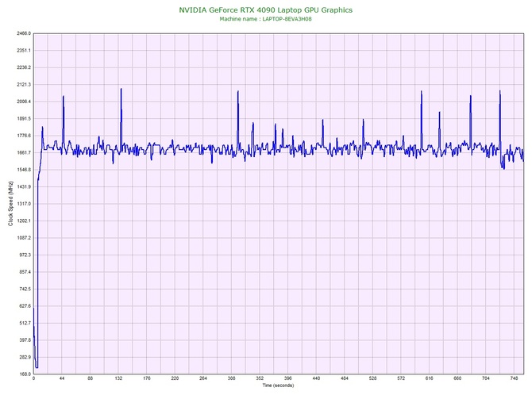
Task: Click the 2351.1 y-axis value
Action: click(23, 51)
